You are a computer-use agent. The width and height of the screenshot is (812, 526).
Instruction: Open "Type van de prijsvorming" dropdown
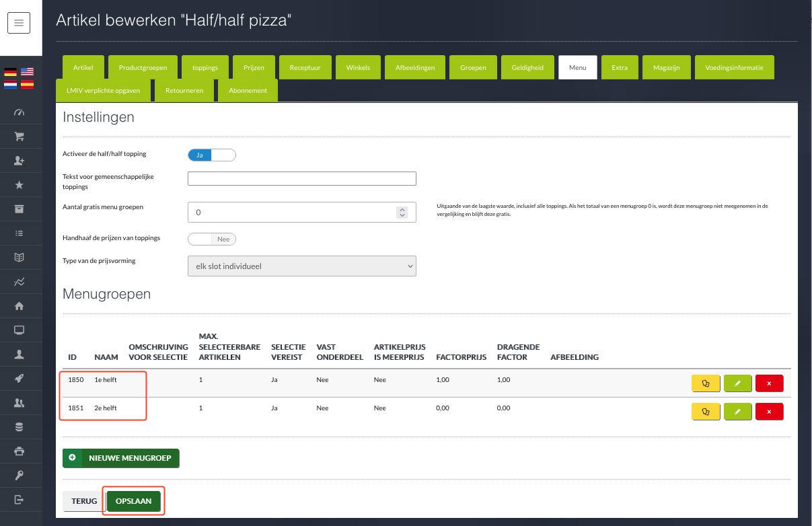(x=301, y=266)
